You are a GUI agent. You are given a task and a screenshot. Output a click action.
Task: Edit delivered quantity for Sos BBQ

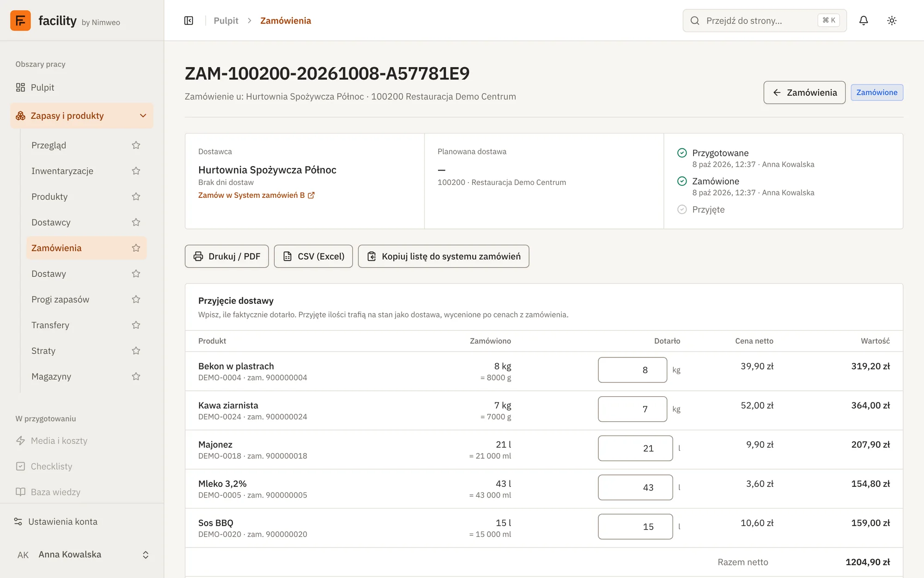[635, 527]
